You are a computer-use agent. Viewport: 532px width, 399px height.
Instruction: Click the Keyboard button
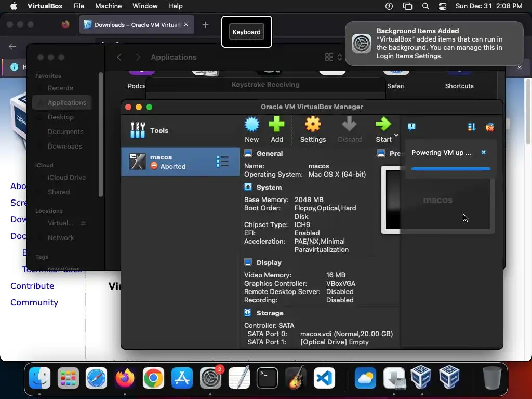247,32
